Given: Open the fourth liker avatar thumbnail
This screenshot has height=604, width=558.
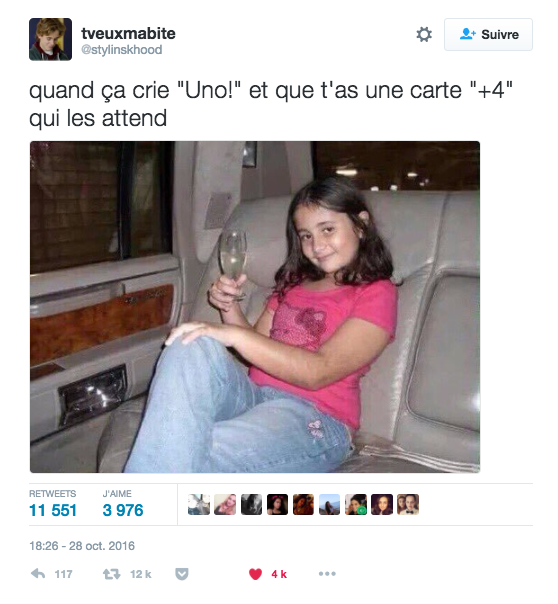Looking at the screenshot, I should 277,505.
